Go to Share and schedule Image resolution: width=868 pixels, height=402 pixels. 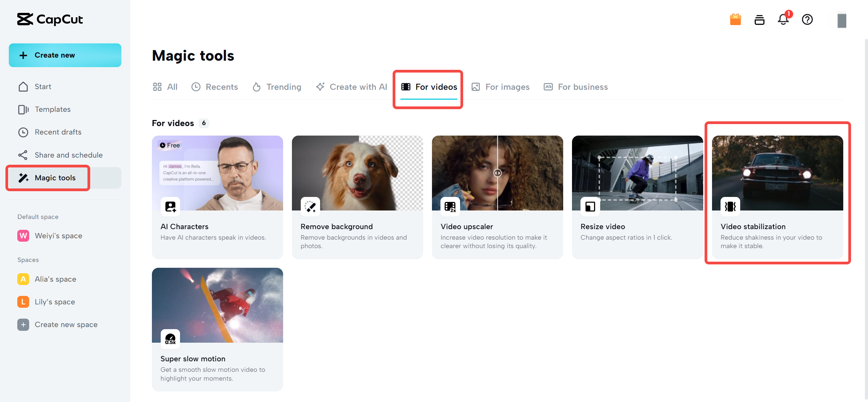pyautogui.click(x=68, y=155)
